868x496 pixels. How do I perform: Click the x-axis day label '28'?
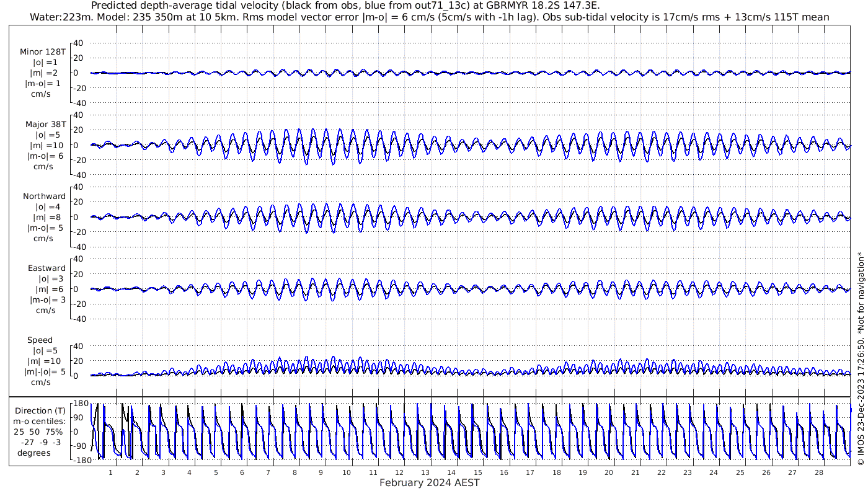click(818, 473)
